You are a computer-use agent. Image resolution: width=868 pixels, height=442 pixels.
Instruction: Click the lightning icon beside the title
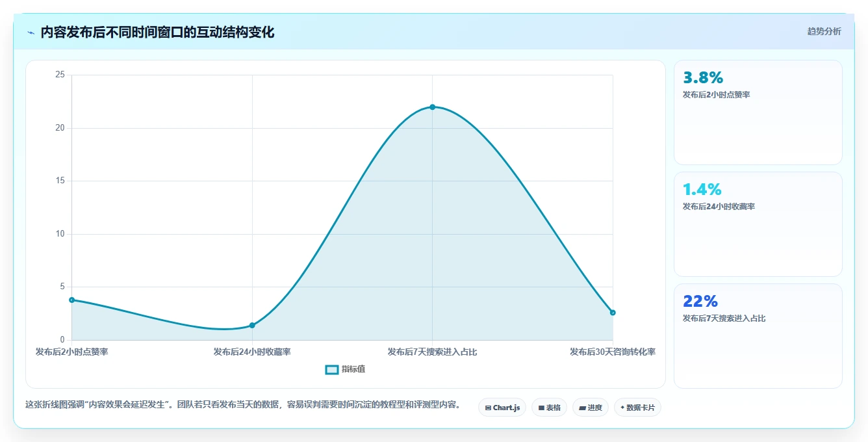tap(31, 32)
